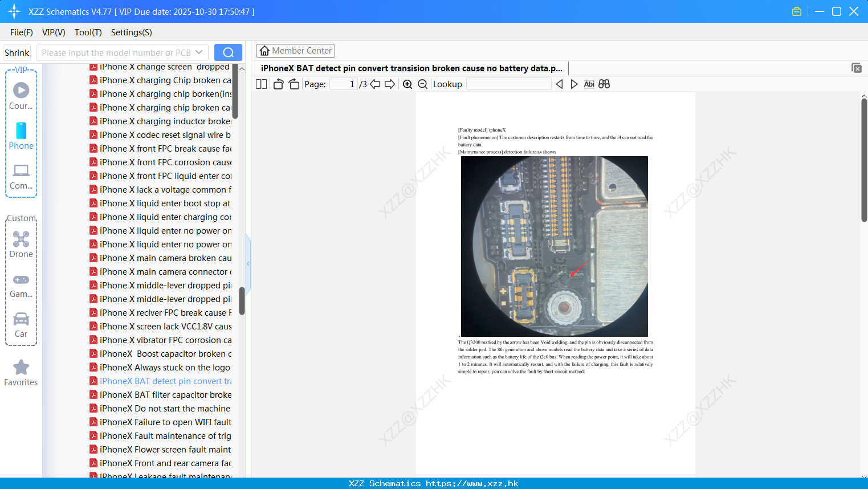Zoom in on the PDF page
The image size is (868, 489).
(x=407, y=84)
